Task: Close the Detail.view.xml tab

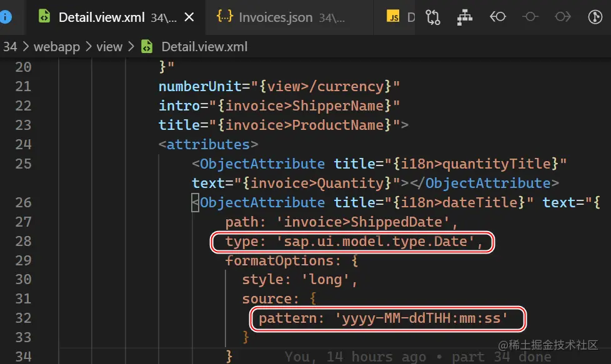Action: 189,17
